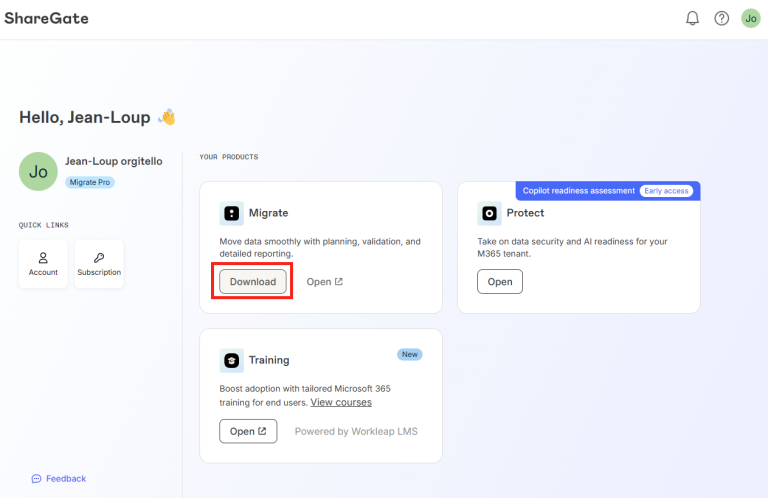
Task: Open the Protect product
Action: (500, 282)
